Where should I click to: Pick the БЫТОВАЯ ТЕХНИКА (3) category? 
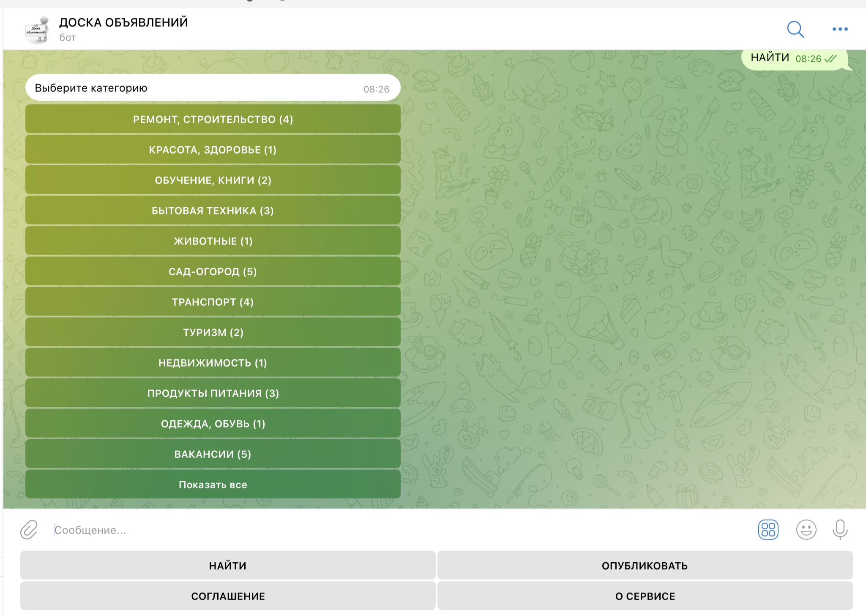click(x=213, y=211)
